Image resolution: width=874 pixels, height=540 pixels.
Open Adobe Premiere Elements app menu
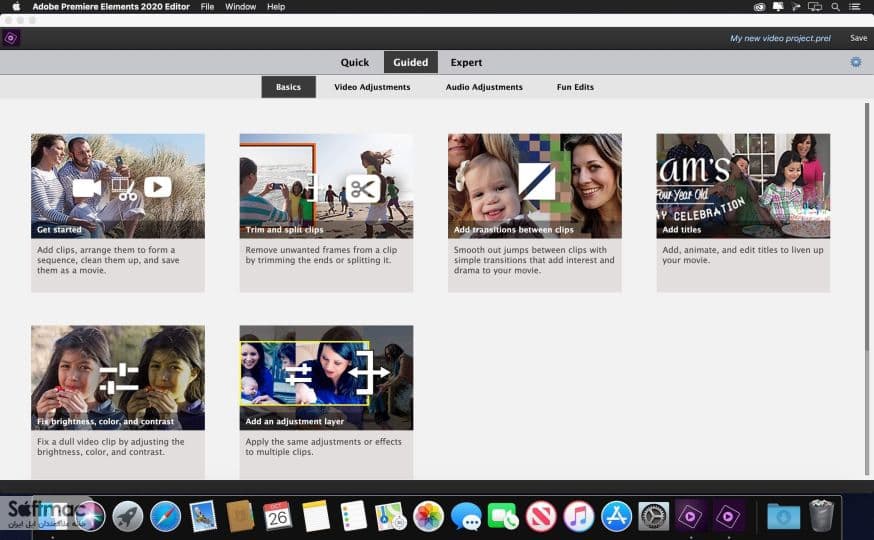pos(111,7)
